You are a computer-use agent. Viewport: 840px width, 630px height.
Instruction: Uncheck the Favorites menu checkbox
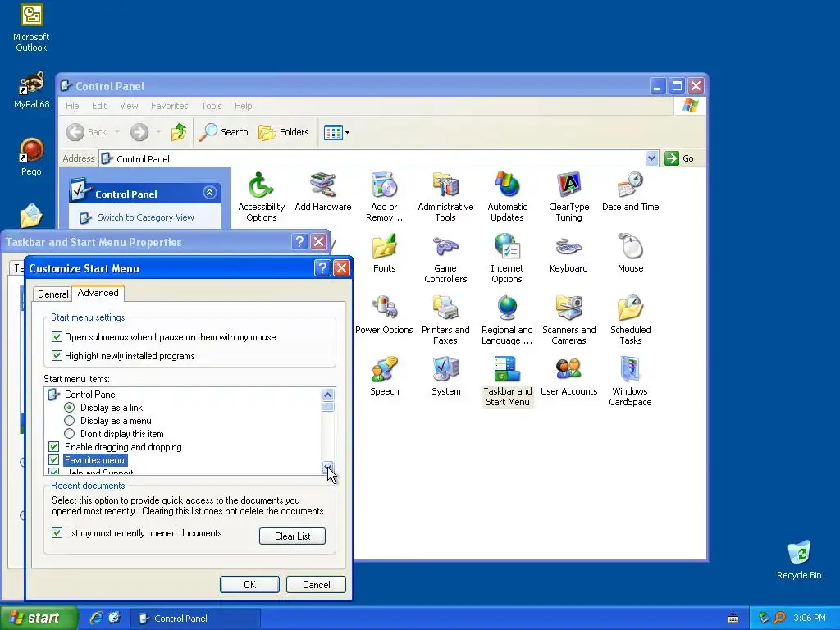[53, 460]
